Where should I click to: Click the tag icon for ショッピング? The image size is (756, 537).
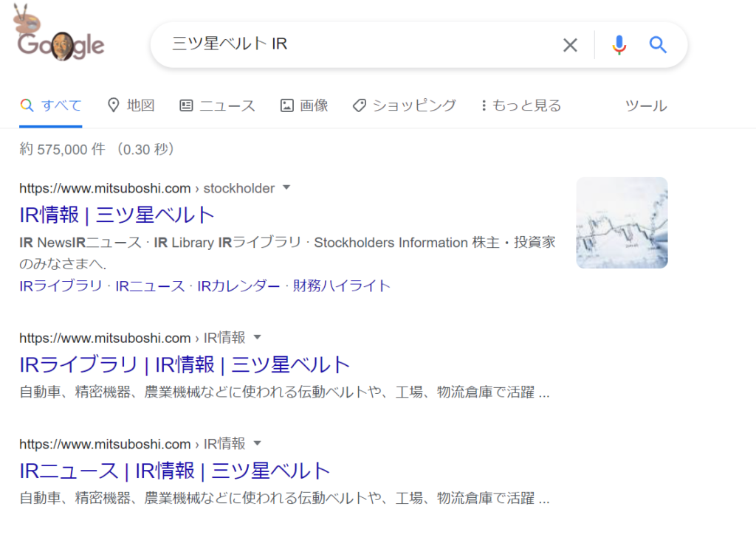point(360,105)
